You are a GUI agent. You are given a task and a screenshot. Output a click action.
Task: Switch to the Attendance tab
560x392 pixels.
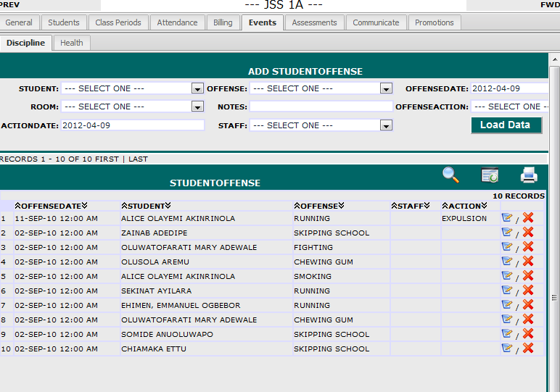pyautogui.click(x=178, y=22)
